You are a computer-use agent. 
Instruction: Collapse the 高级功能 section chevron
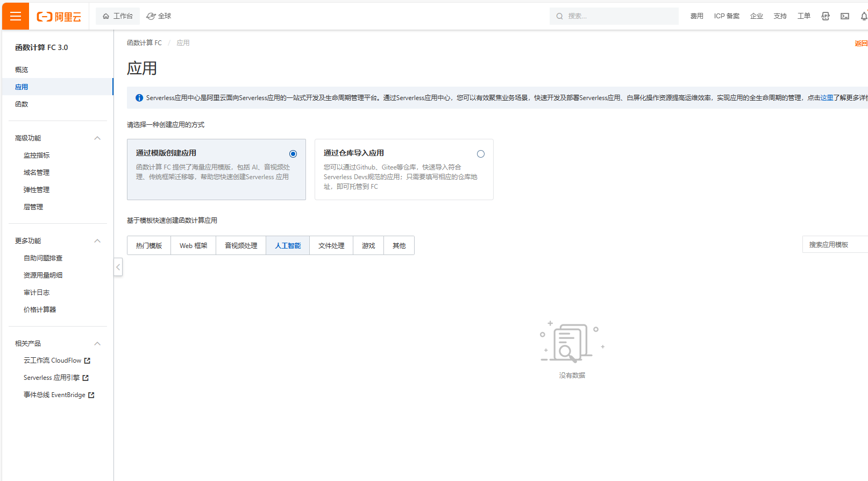coord(97,138)
